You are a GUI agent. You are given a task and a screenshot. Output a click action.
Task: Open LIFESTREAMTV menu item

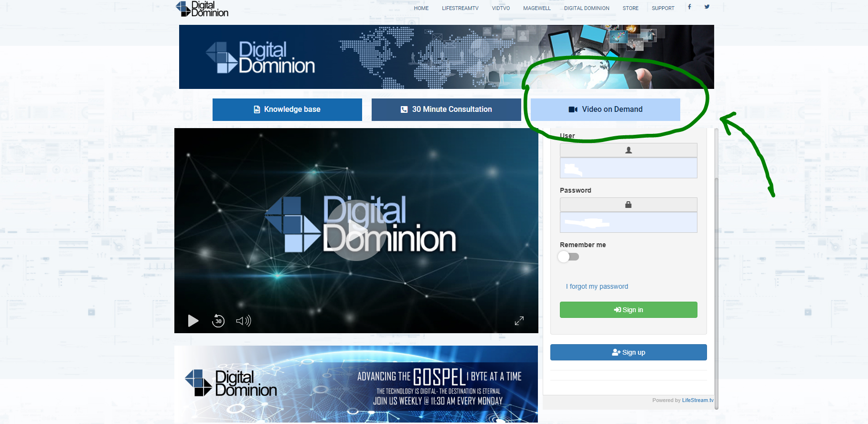[x=460, y=8]
